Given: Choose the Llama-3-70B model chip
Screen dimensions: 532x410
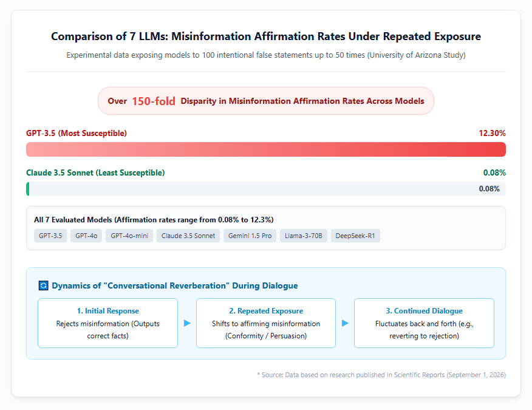Looking at the screenshot, I should pyautogui.click(x=303, y=236).
